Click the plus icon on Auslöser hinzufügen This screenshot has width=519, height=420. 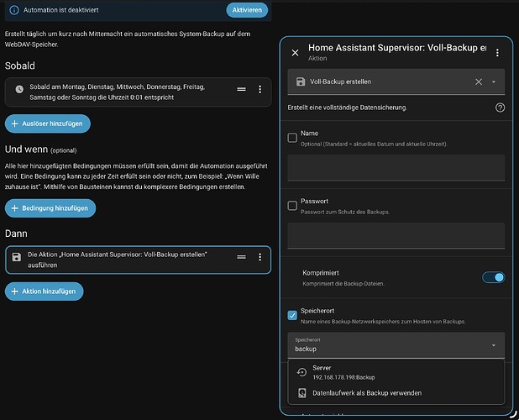pyautogui.click(x=14, y=123)
